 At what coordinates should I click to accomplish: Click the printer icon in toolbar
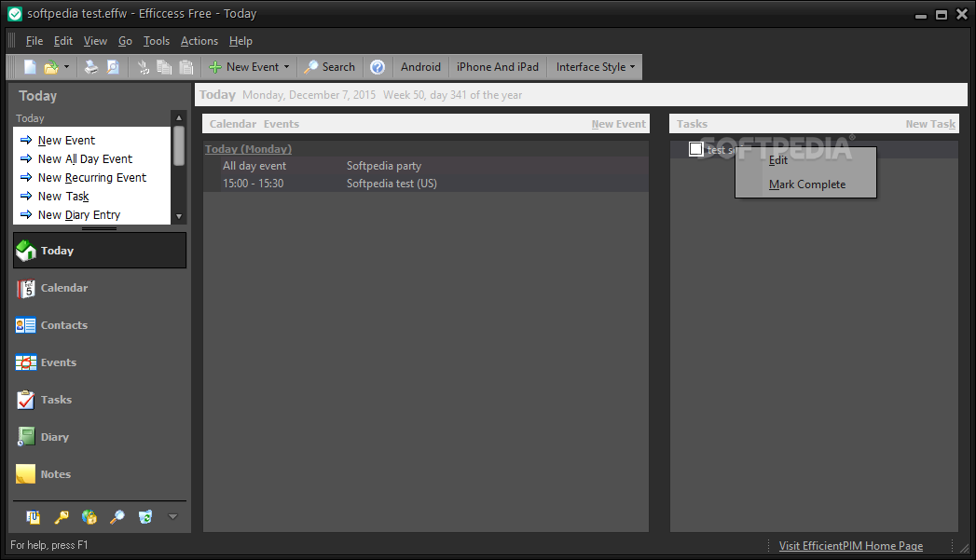[x=91, y=67]
